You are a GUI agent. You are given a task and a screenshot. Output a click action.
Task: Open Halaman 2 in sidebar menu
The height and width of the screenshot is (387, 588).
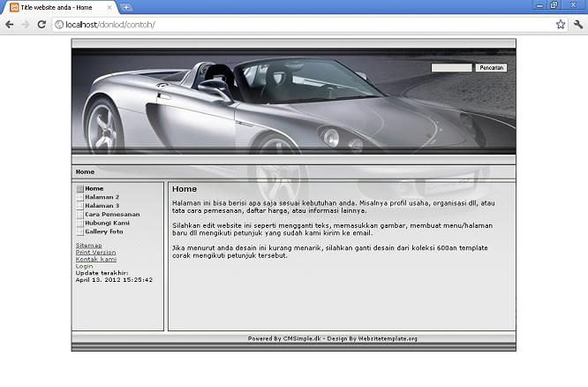(102, 197)
